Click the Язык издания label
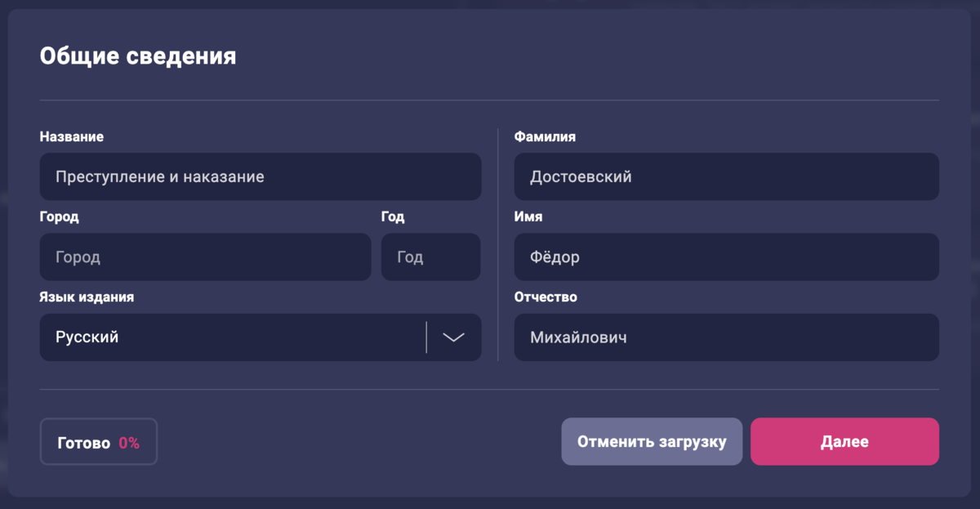Image resolution: width=980 pixels, height=509 pixels. pos(83,297)
